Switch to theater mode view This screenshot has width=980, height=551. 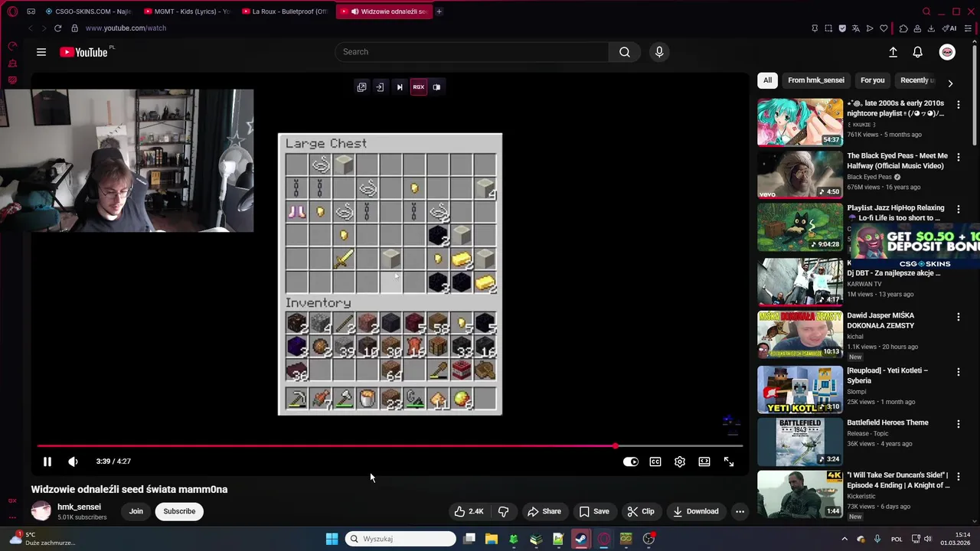(704, 461)
